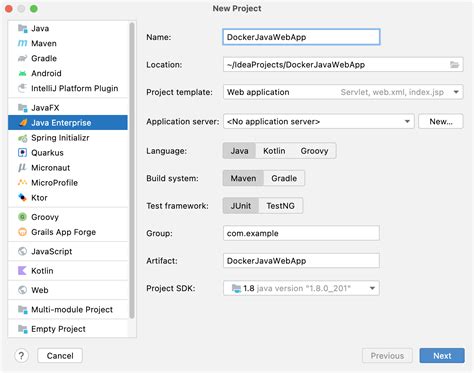Select Multi-module Project entry
The image size is (474, 373).
click(68, 310)
